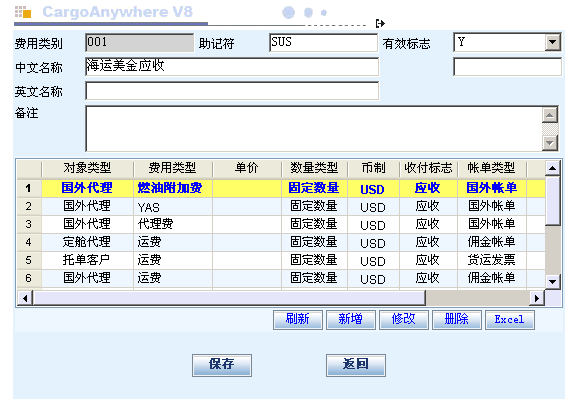Click the remarks box scroll-up arrow

coord(550,115)
